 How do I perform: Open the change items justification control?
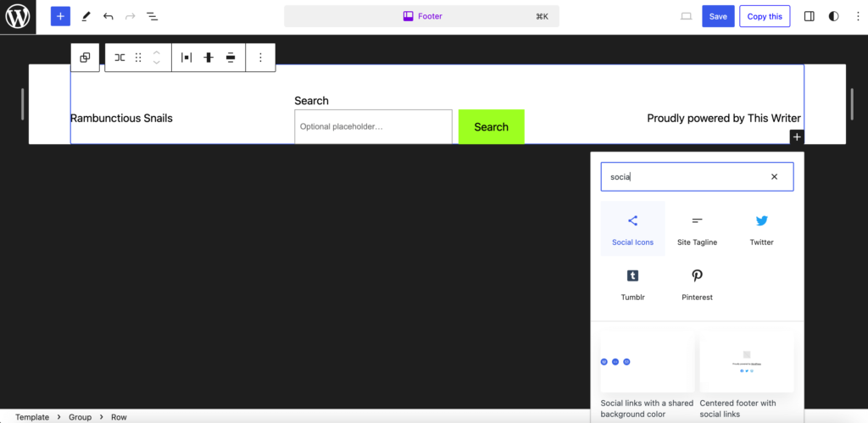[186, 58]
